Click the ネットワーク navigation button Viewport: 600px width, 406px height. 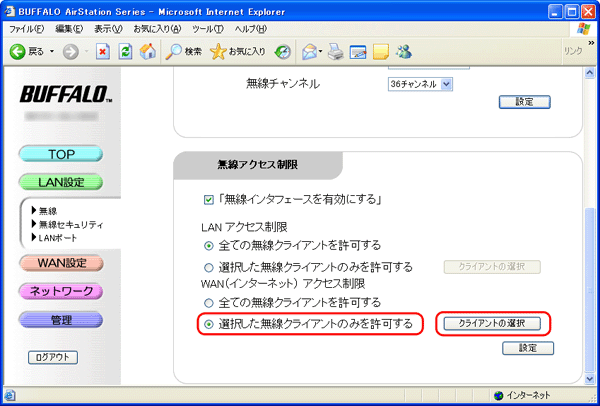(61, 291)
